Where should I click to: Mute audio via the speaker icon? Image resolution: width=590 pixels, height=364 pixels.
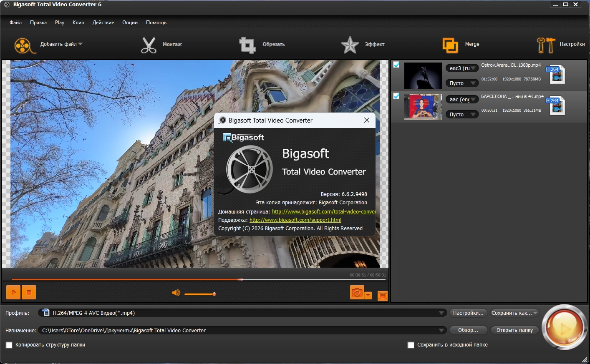176,293
